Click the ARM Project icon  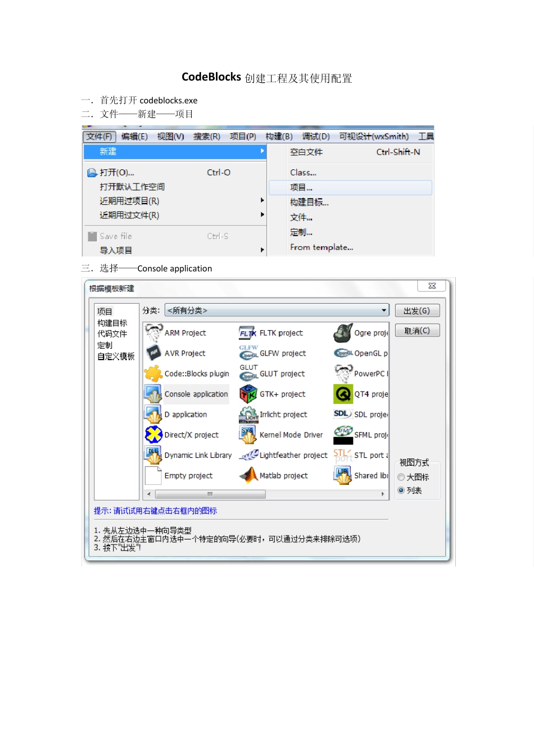[153, 333]
